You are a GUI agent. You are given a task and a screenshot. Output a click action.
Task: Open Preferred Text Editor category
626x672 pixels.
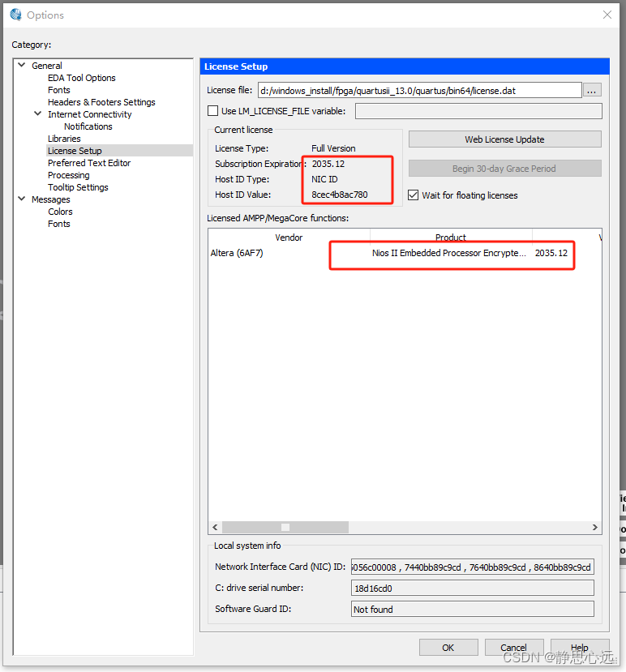pyautogui.click(x=89, y=163)
